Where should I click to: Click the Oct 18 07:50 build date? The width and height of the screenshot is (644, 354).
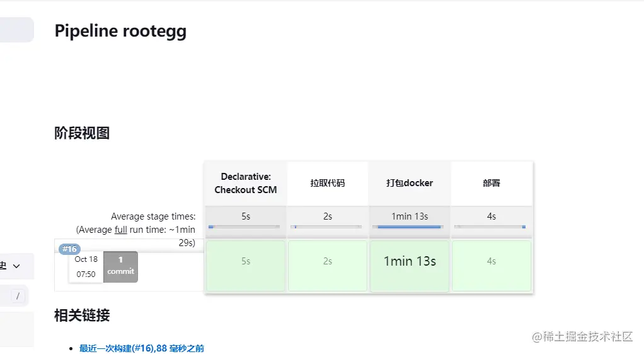(86, 267)
